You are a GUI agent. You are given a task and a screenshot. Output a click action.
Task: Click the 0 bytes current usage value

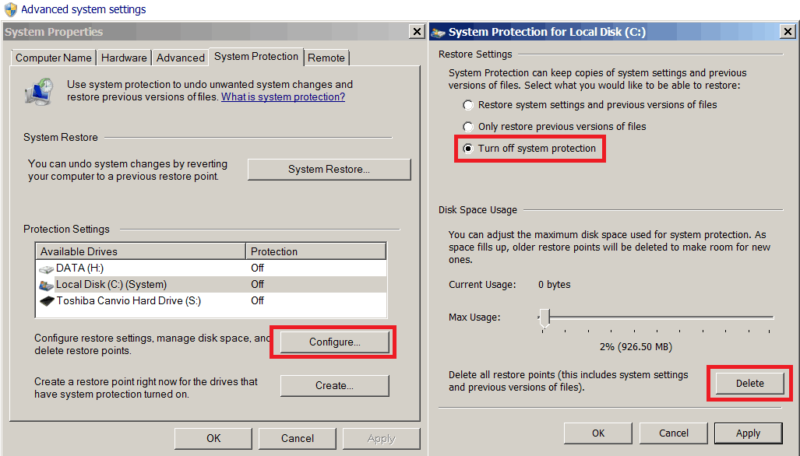(554, 285)
